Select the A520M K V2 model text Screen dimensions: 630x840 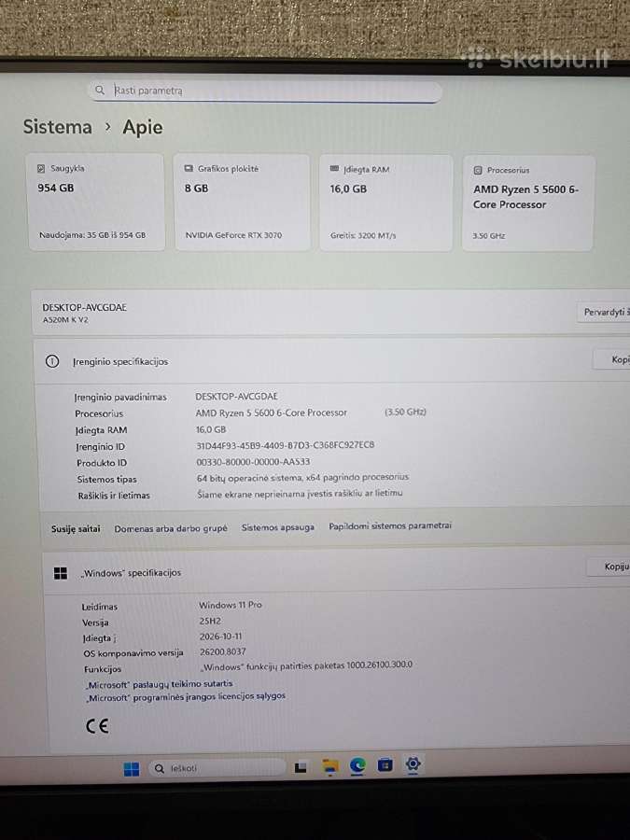point(65,320)
